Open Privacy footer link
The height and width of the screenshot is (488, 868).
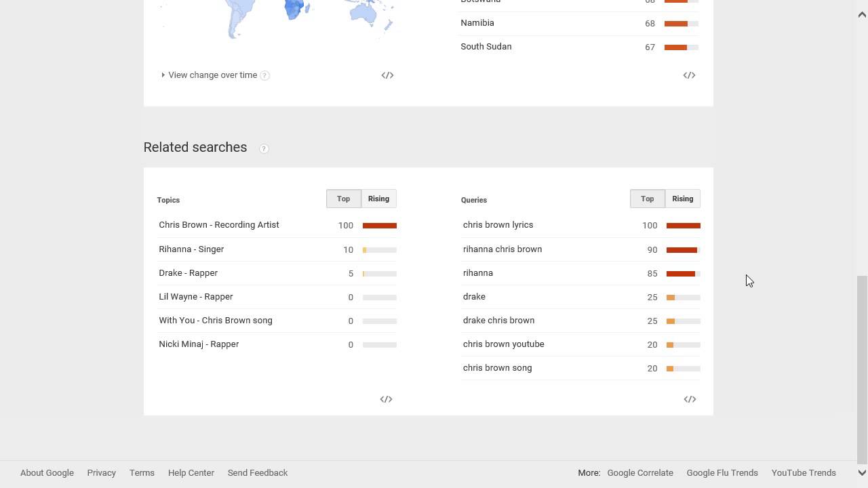(101, 473)
